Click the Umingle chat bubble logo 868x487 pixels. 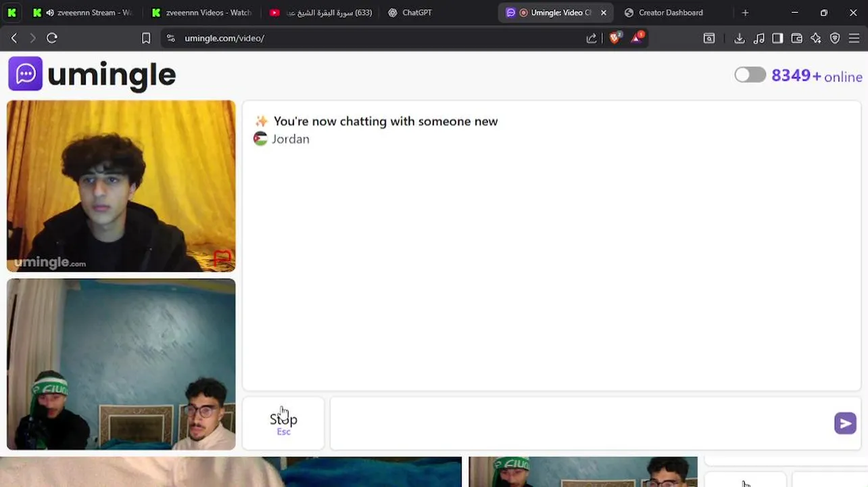click(x=25, y=74)
